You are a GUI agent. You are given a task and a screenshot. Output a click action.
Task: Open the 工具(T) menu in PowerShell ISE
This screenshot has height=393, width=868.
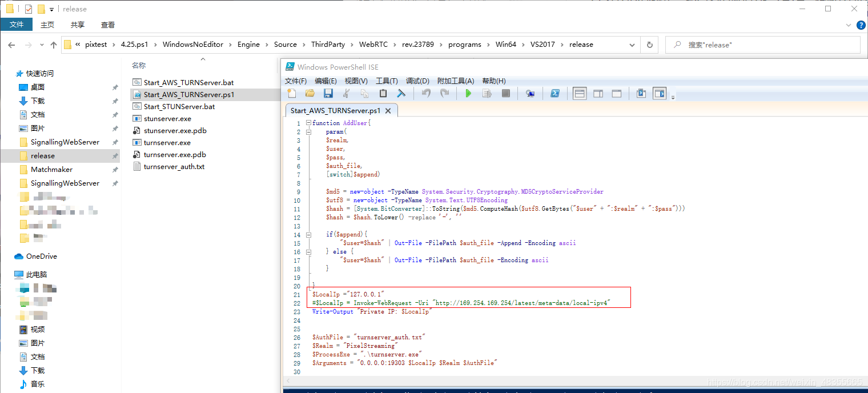[x=387, y=81]
